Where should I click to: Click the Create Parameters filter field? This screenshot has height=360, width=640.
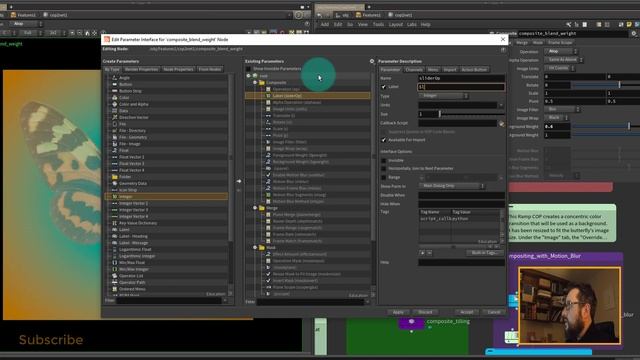click(169, 301)
